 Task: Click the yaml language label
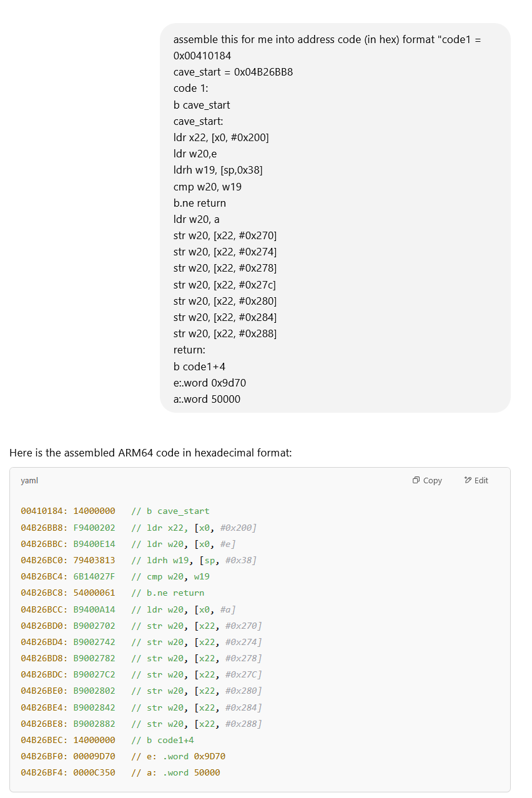(x=29, y=480)
